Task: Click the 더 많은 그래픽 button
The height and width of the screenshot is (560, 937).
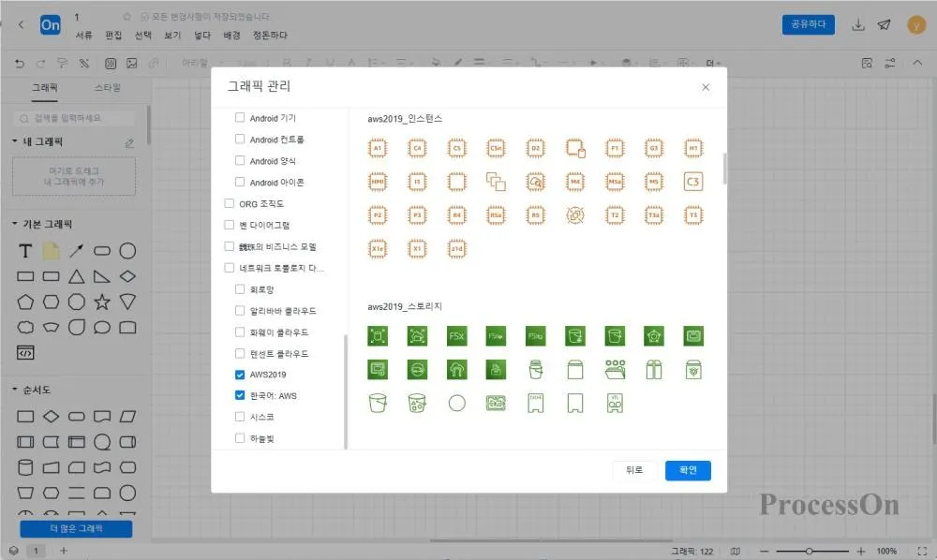Action: pos(76,529)
